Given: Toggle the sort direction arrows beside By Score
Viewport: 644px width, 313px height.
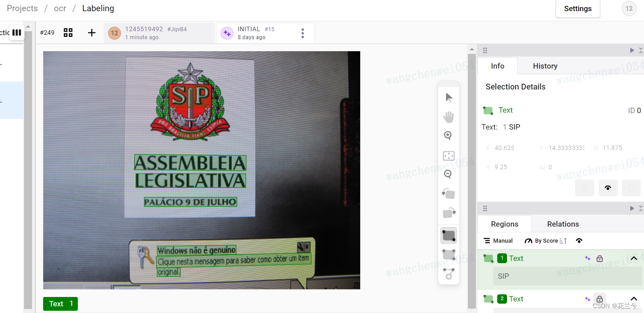Looking at the screenshot, I should click(563, 241).
